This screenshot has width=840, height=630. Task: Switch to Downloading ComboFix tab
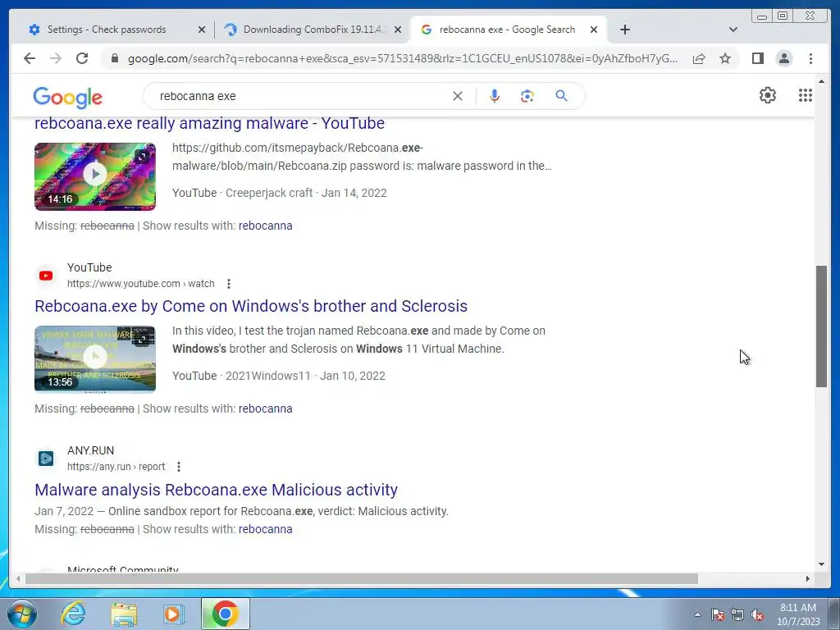[x=313, y=30]
